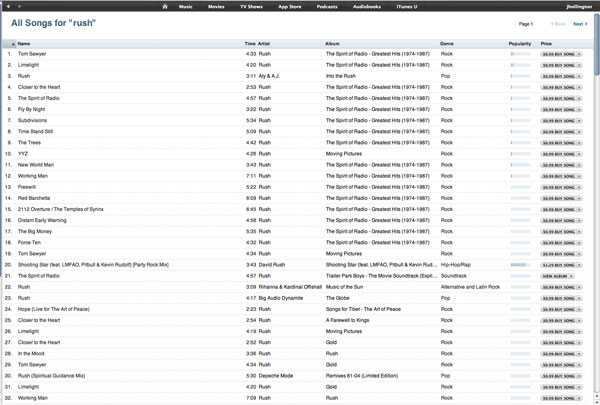The height and width of the screenshot is (405, 600).
Task: Click album The Globe
Action: (x=338, y=298)
